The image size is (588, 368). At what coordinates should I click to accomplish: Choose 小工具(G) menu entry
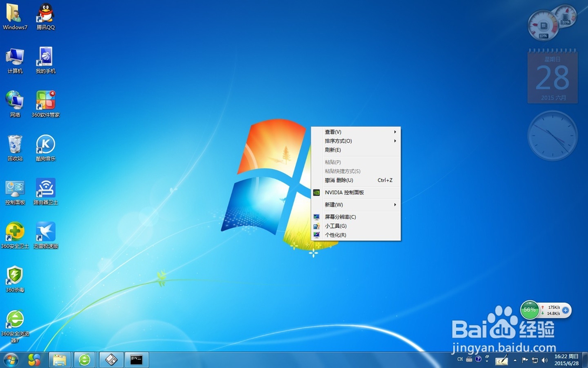[x=356, y=226]
